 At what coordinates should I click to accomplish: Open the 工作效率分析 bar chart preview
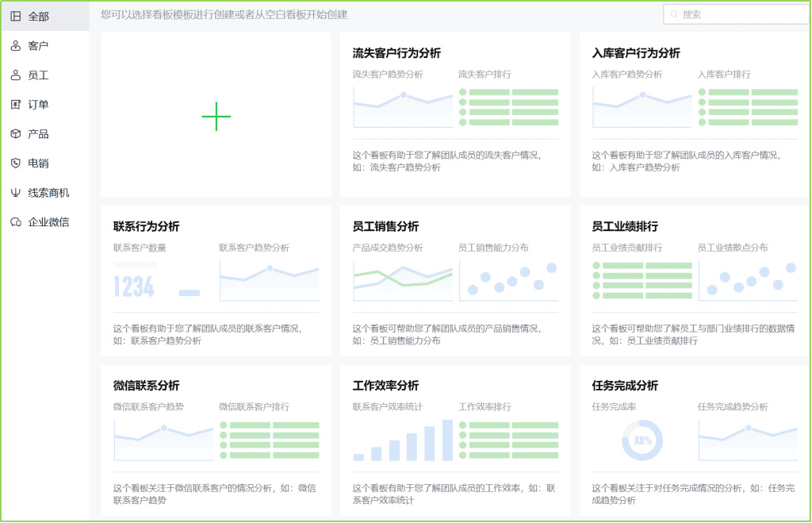403,440
